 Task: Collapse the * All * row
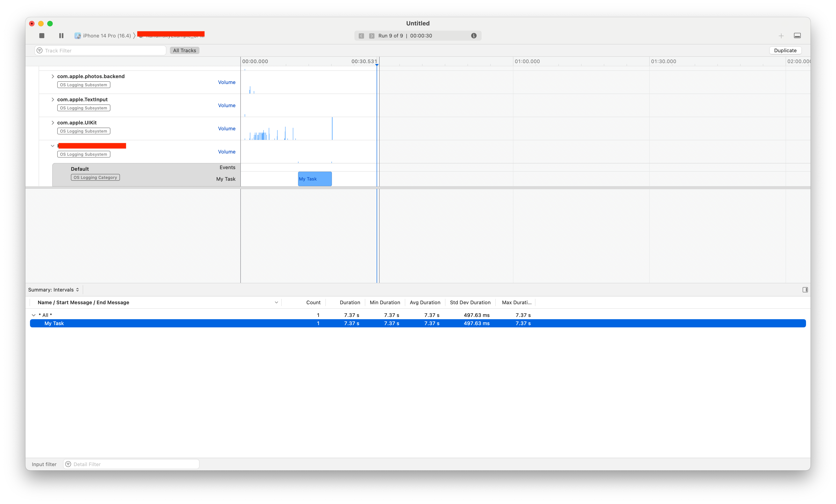(34, 315)
